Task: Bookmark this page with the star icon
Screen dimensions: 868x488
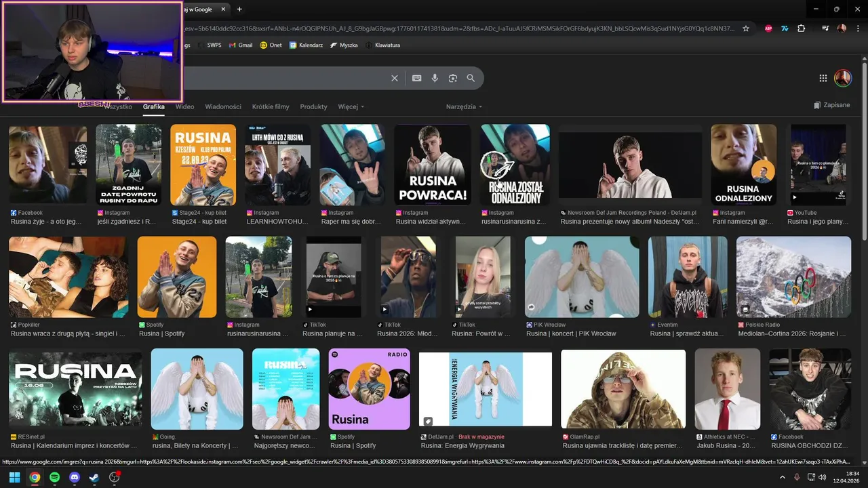Action: 746,28
